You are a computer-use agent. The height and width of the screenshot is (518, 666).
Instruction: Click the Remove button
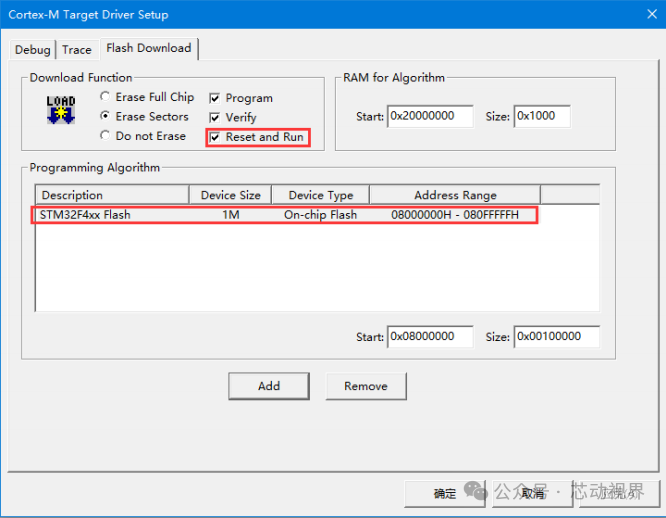pos(366,386)
